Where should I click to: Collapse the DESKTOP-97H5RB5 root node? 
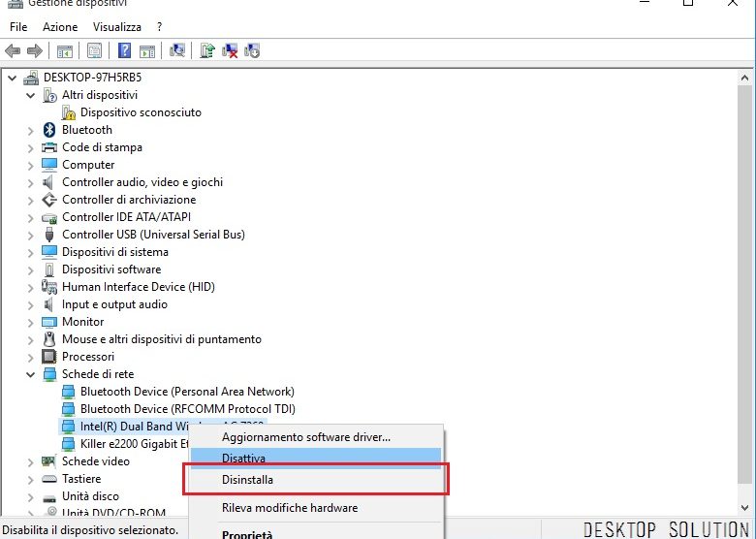pos(13,78)
